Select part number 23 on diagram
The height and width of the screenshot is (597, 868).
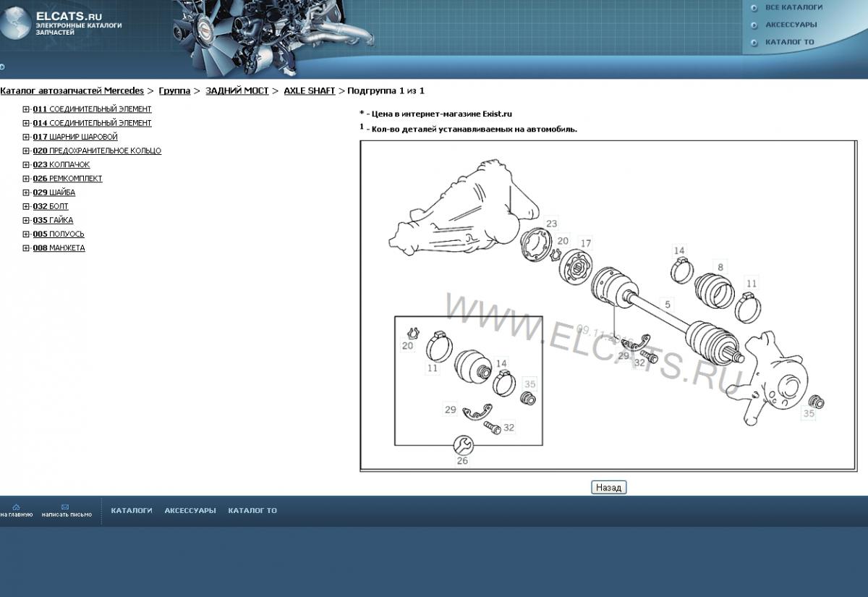click(x=552, y=224)
